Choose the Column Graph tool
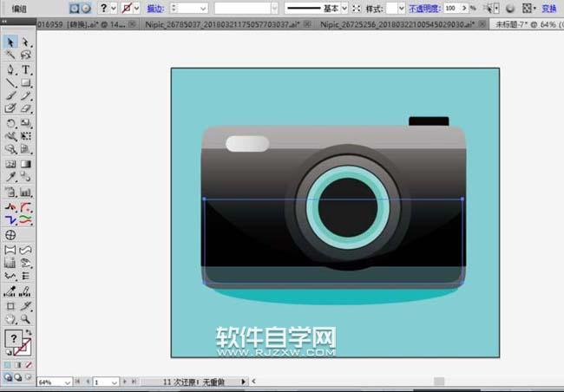This screenshot has width=564, height=392. pyautogui.click(x=25, y=192)
